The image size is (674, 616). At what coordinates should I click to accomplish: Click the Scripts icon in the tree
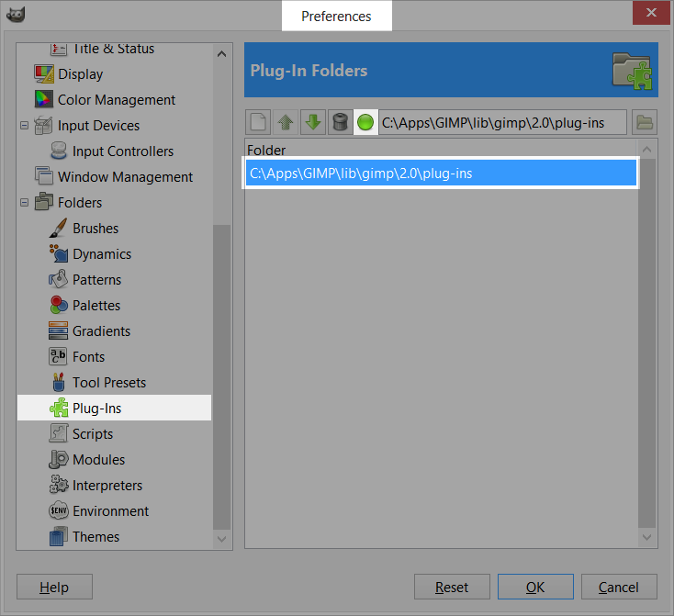58,433
